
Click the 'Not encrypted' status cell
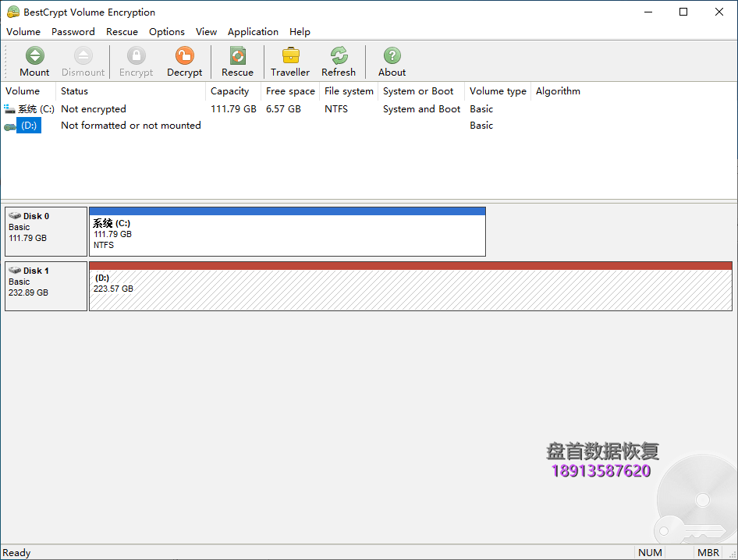(x=93, y=109)
